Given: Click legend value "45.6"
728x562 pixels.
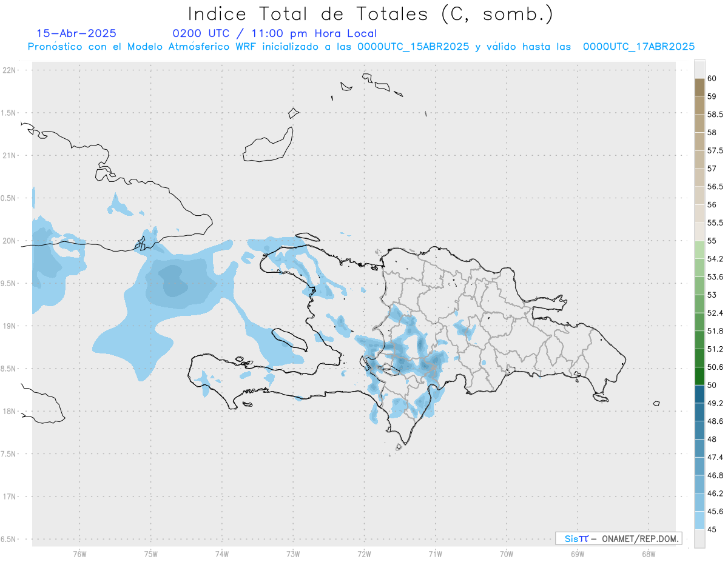Looking at the screenshot, I should [x=715, y=511].
